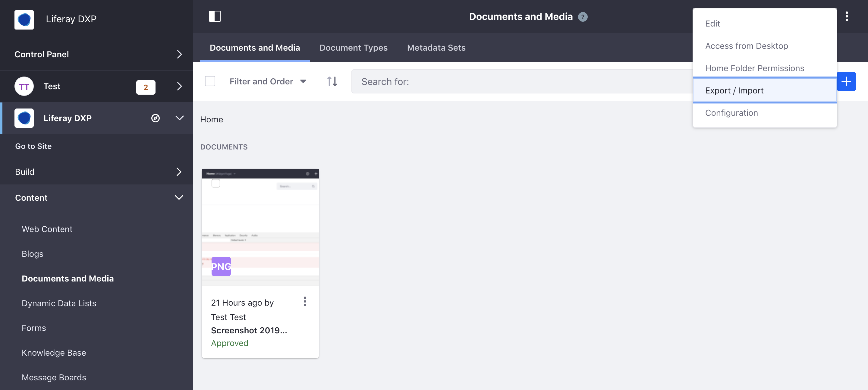The image size is (868, 390).
Task: Open the screenshot document thumbnail
Action: (260, 227)
